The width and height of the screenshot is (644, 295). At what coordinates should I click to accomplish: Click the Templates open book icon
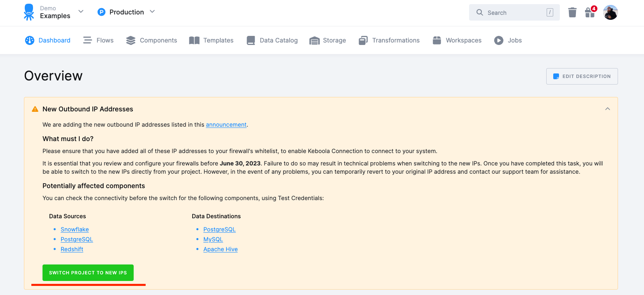(194, 40)
